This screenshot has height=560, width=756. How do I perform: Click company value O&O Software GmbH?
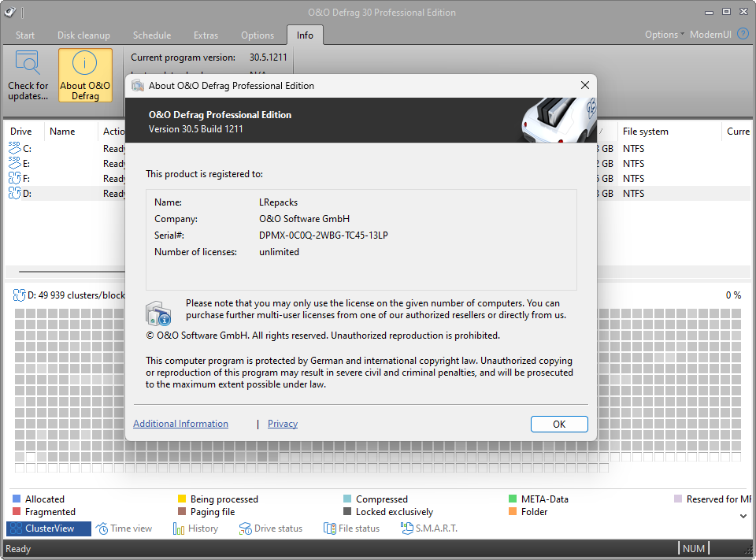304,218
